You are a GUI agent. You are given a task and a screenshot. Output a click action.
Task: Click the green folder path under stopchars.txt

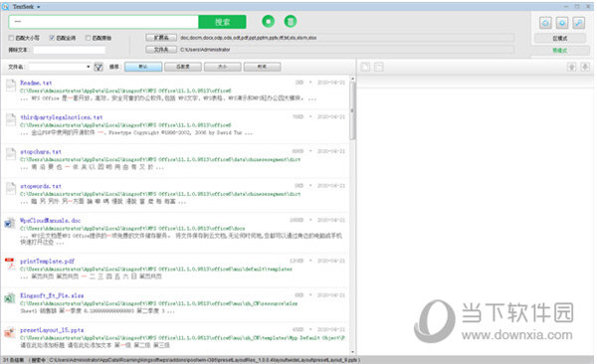click(x=160, y=159)
